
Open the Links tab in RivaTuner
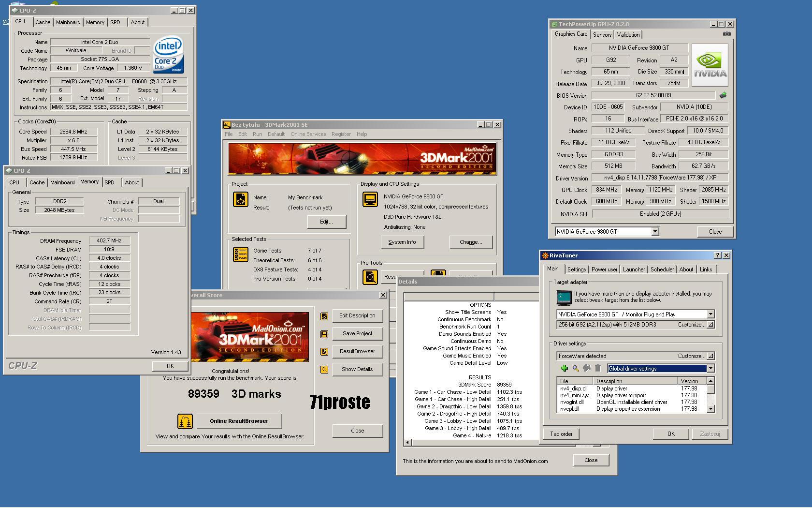pyautogui.click(x=706, y=269)
